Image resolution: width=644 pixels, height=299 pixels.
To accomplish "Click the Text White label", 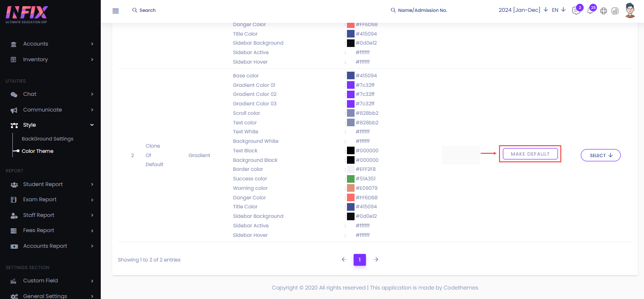I will click(246, 131).
